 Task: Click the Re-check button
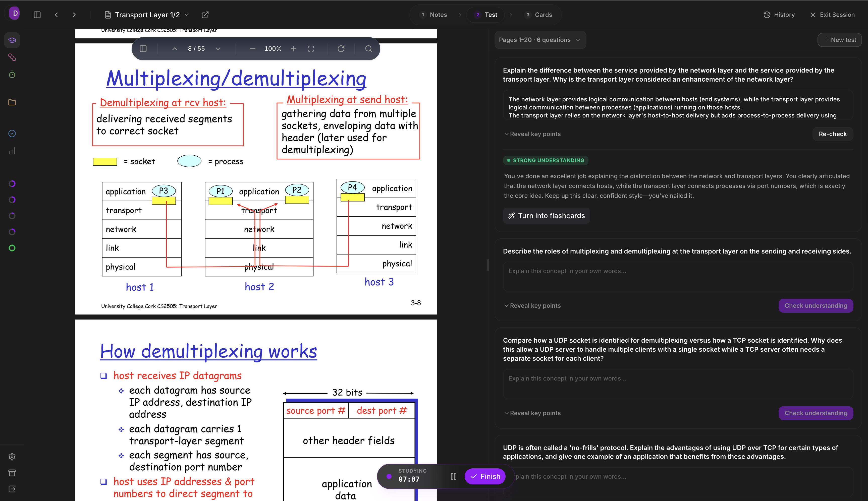point(833,134)
